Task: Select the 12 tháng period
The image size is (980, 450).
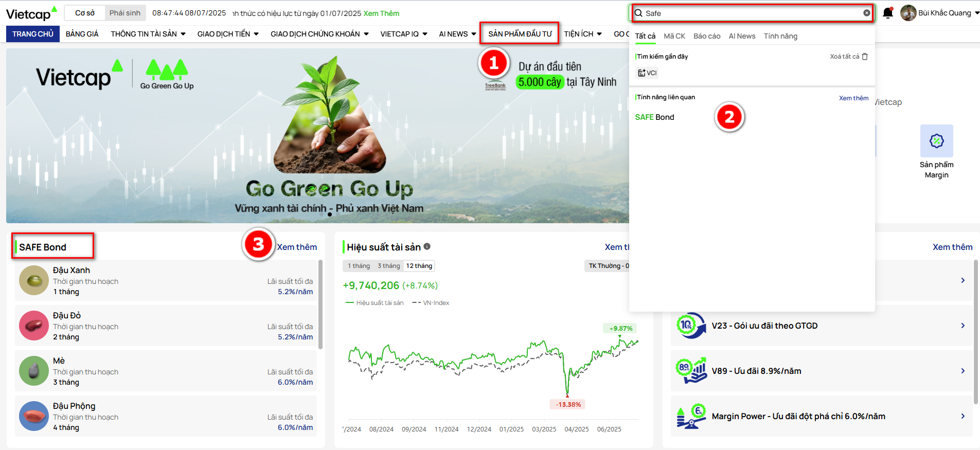Action: (x=419, y=266)
